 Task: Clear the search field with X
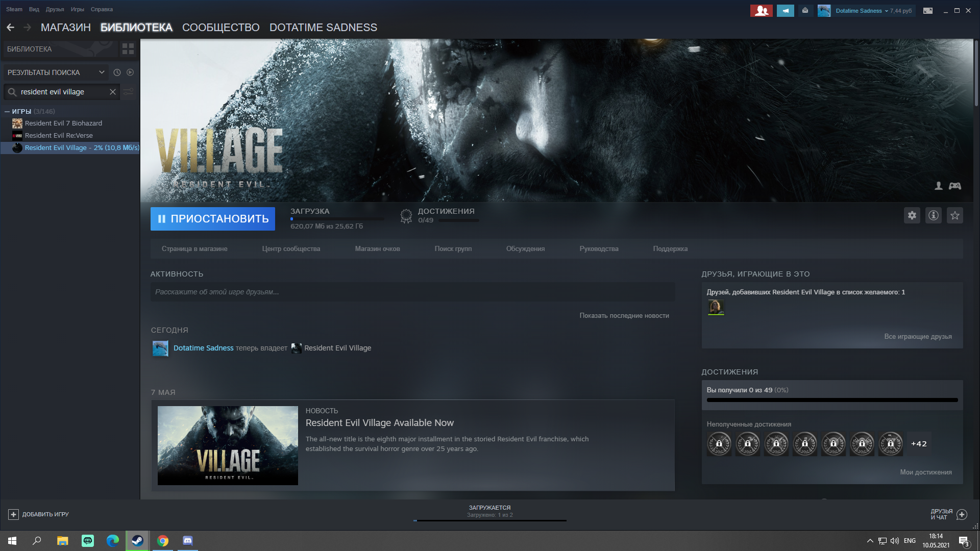click(112, 92)
